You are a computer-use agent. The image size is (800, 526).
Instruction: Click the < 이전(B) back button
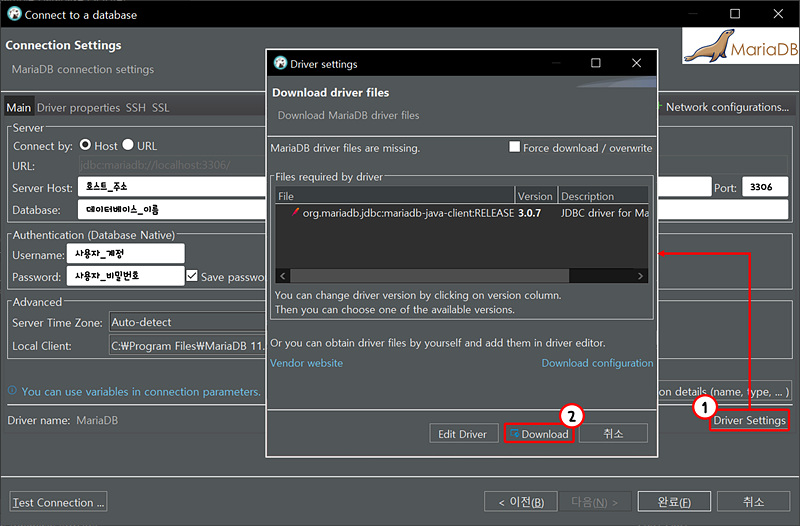point(520,502)
